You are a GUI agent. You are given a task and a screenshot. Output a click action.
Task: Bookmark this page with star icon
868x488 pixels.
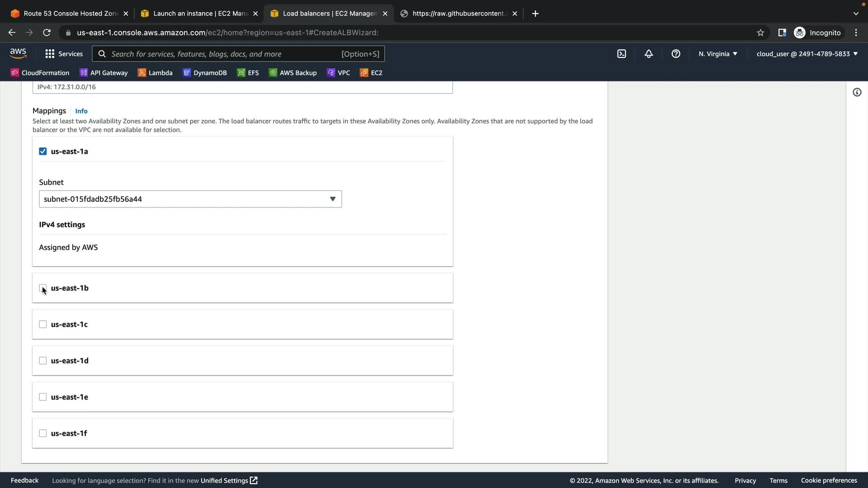(x=760, y=33)
